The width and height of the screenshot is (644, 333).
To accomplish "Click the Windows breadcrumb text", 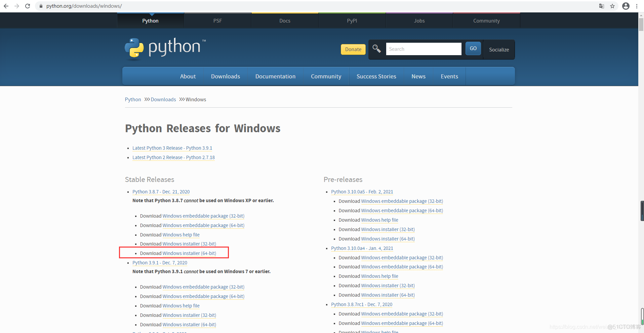I will click(x=196, y=100).
